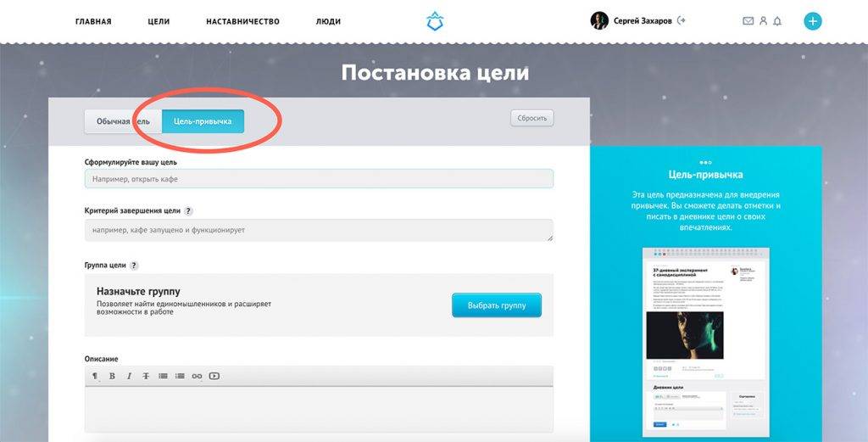Viewport: 868px width, 442px height.
Task: Insert a link in the description editor
Action: pyautogui.click(x=197, y=376)
